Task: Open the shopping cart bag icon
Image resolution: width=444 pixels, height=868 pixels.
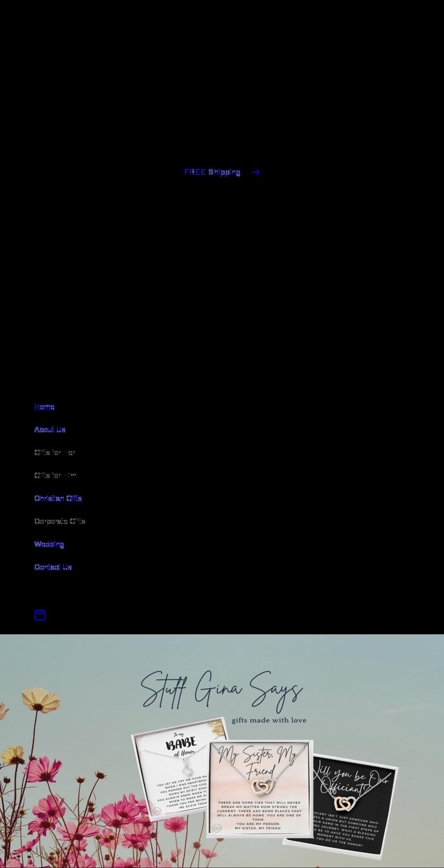Action: point(40,615)
